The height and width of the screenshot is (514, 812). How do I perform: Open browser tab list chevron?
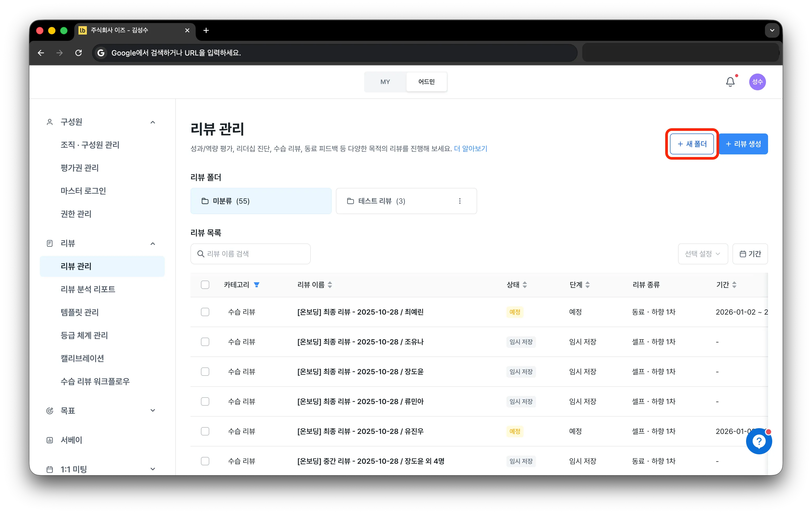[772, 30]
